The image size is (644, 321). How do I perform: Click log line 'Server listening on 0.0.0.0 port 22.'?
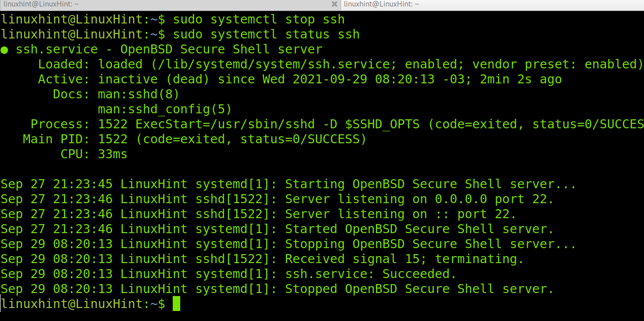[278, 199]
